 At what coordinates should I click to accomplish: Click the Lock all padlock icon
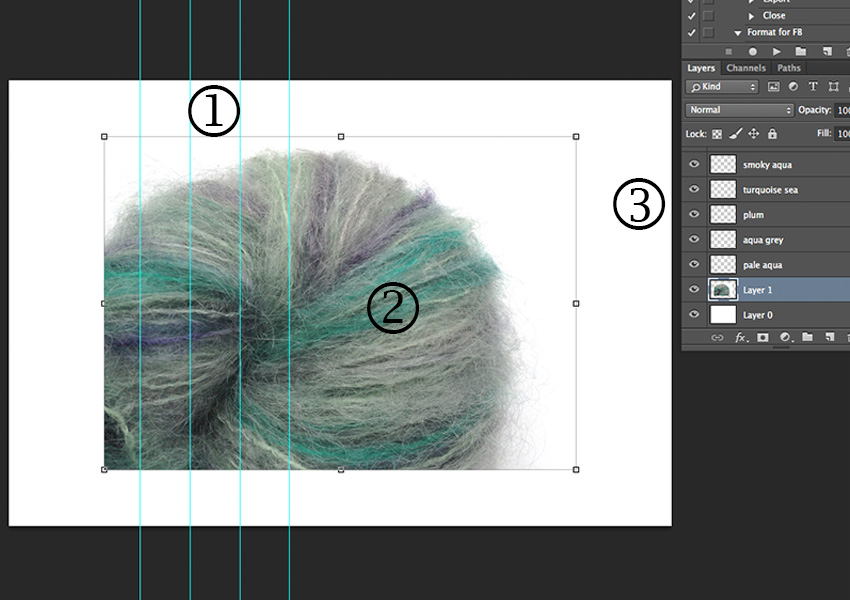pos(773,134)
